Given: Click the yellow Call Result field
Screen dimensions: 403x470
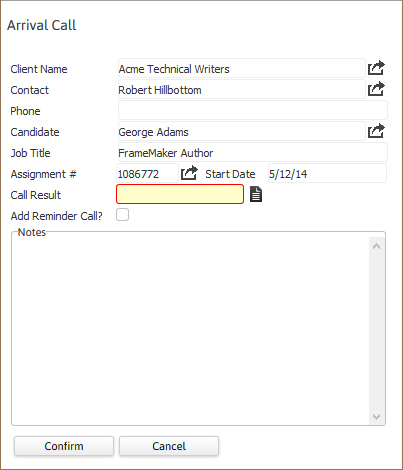Looking at the screenshot, I should [x=180, y=194].
